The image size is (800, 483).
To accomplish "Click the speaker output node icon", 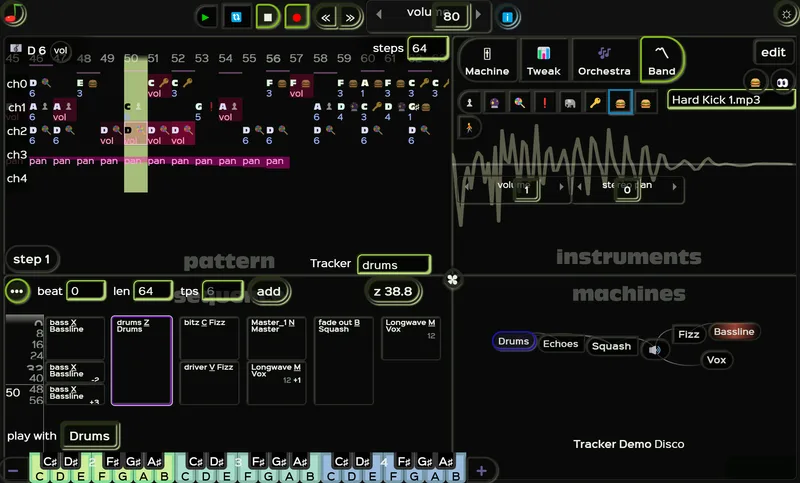I will [655, 350].
